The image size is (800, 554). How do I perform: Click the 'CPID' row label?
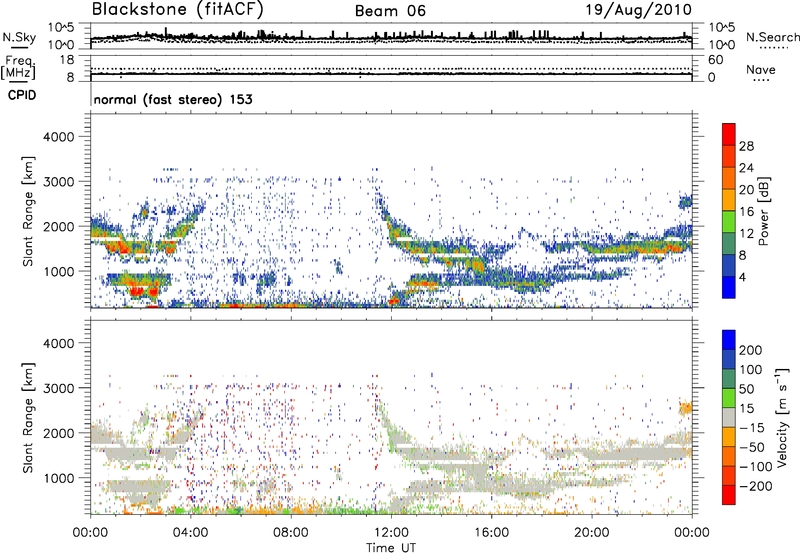(x=22, y=95)
